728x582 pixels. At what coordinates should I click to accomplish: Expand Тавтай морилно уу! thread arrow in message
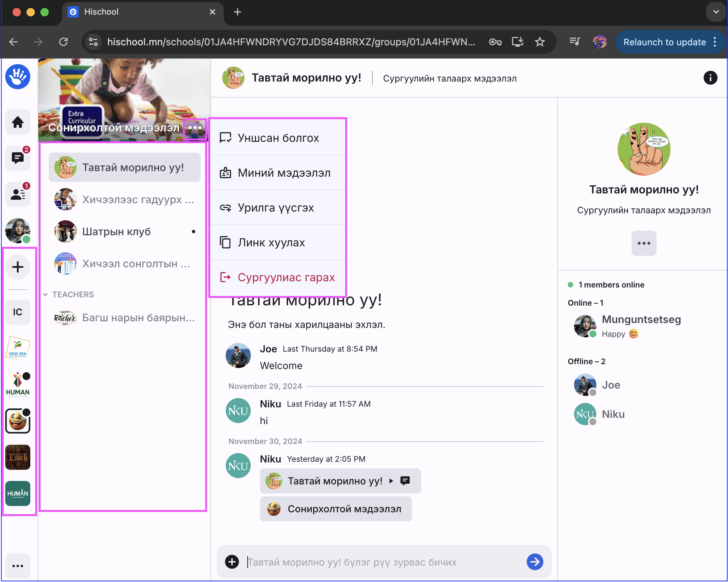click(x=391, y=481)
